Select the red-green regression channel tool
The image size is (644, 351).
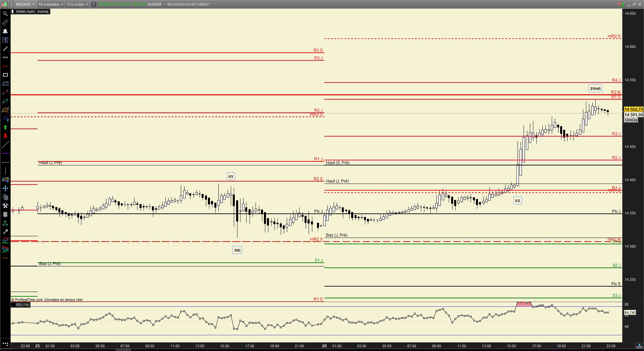5,249
